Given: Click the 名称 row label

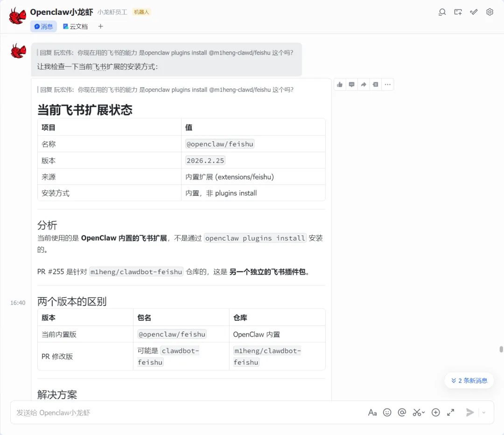Looking at the screenshot, I should 49,144.
